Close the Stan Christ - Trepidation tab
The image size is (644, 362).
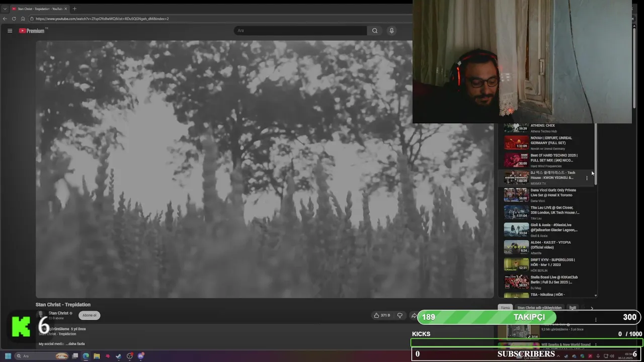click(x=65, y=9)
